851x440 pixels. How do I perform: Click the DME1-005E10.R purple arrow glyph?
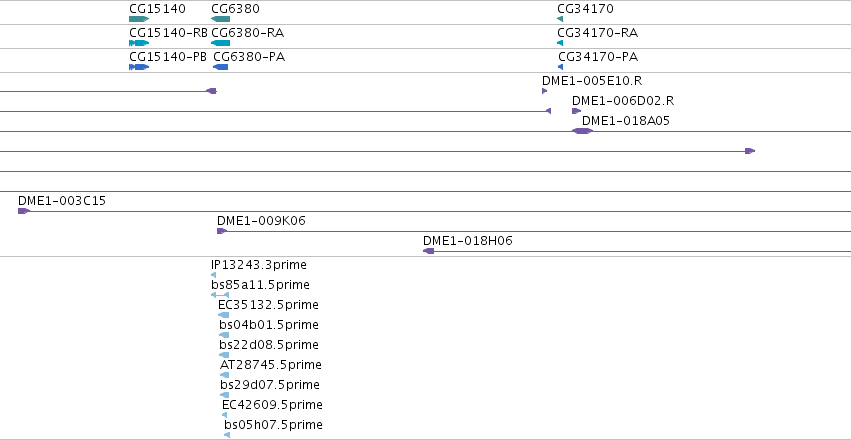(544, 91)
